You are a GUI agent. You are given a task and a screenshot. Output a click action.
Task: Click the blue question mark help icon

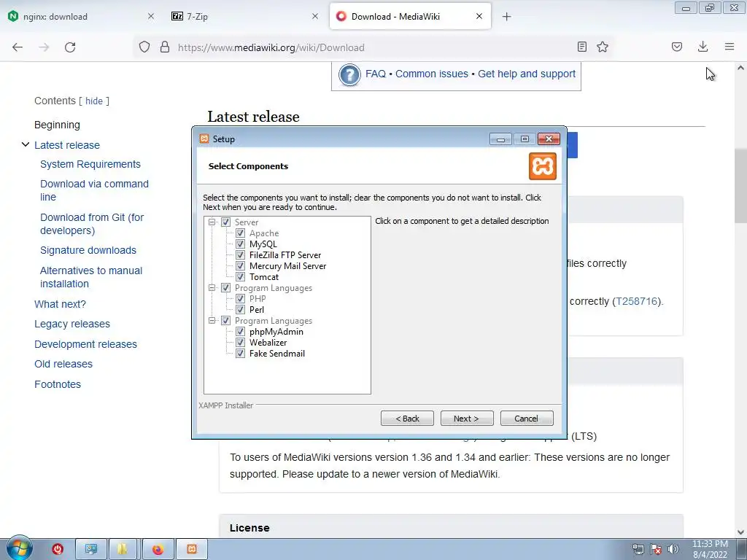click(x=349, y=75)
